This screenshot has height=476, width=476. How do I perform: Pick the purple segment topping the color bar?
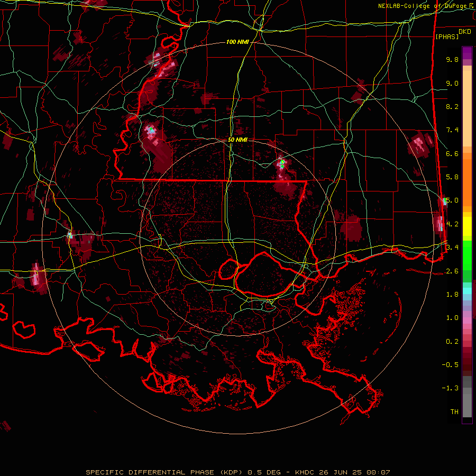(467, 53)
